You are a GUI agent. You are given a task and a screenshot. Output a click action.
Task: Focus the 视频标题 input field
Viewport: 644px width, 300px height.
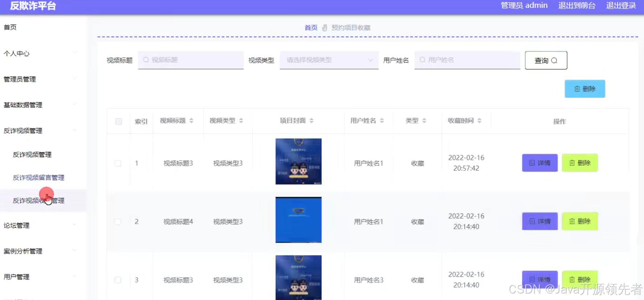pos(191,60)
